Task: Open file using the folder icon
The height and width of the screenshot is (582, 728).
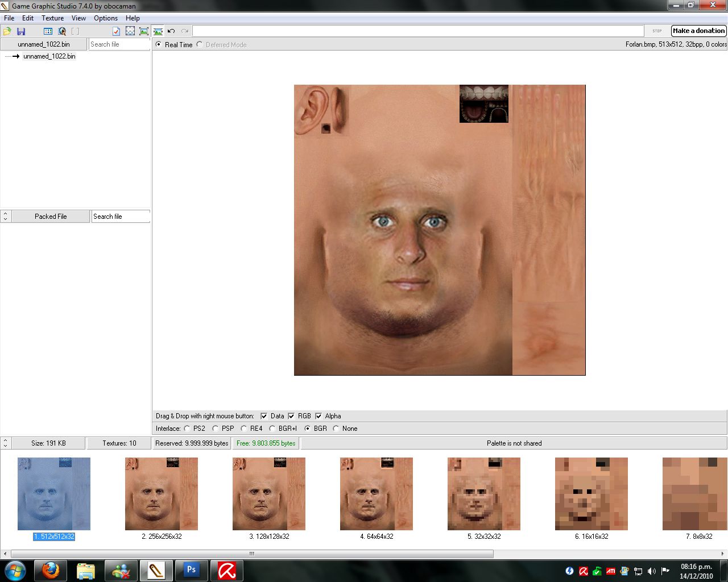Action: [x=7, y=31]
